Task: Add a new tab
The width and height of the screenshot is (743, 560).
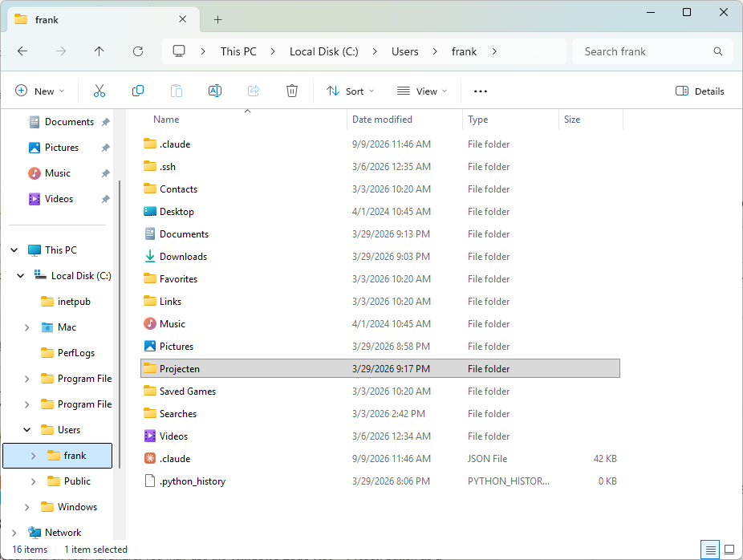Action: [x=217, y=19]
